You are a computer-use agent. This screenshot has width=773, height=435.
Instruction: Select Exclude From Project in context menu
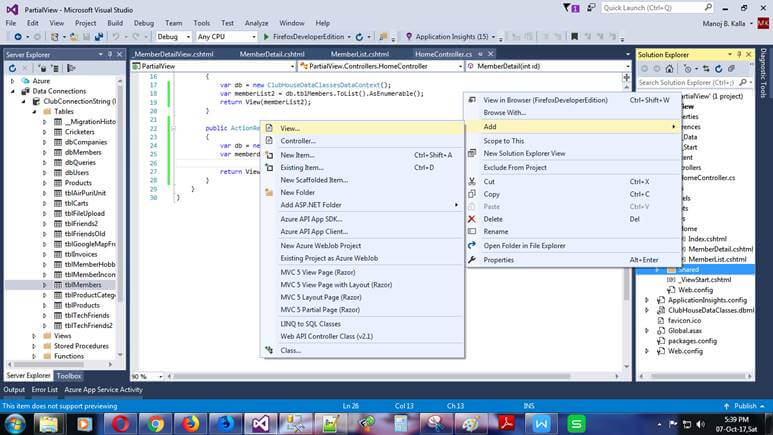[x=573, y=168]
